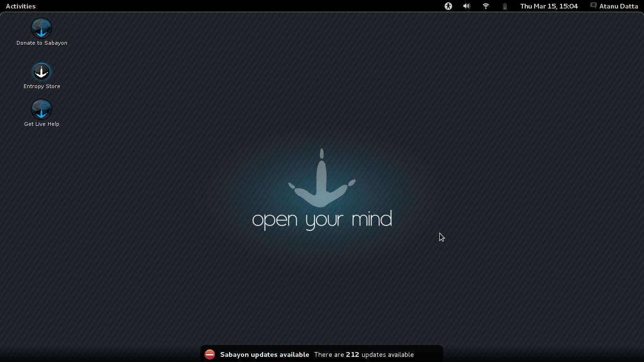Open the clock showing Thu Mar 15, 15:04
Viewport: 644px width, 362px height.
549,6
